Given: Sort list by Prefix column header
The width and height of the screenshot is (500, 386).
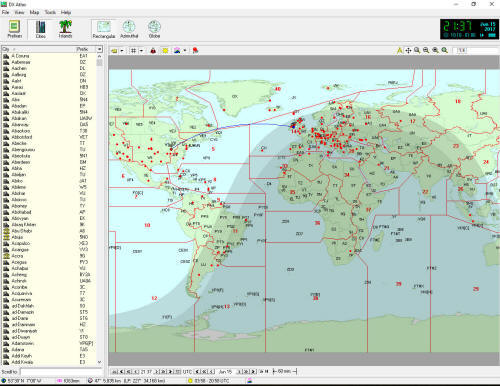Looking at the screenshot, I should pos(86,49).
